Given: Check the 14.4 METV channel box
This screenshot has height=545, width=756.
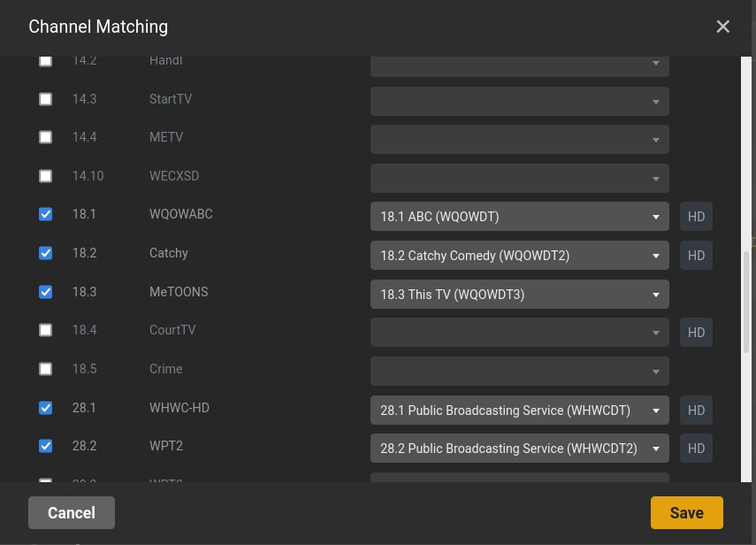Looking at the screenshot, I should pyautogui.click(x=46, y=137).
